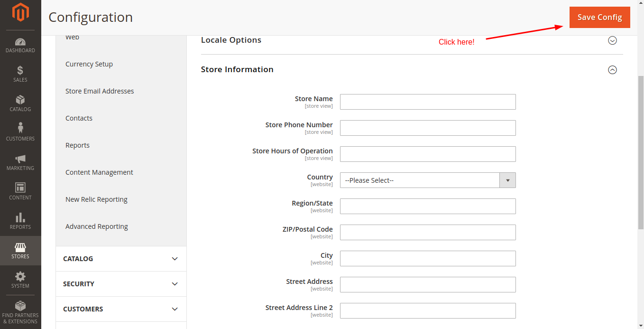
Task: Open Advanced Reporting settings
Action: pyautogui.click(x=97, y=226)
